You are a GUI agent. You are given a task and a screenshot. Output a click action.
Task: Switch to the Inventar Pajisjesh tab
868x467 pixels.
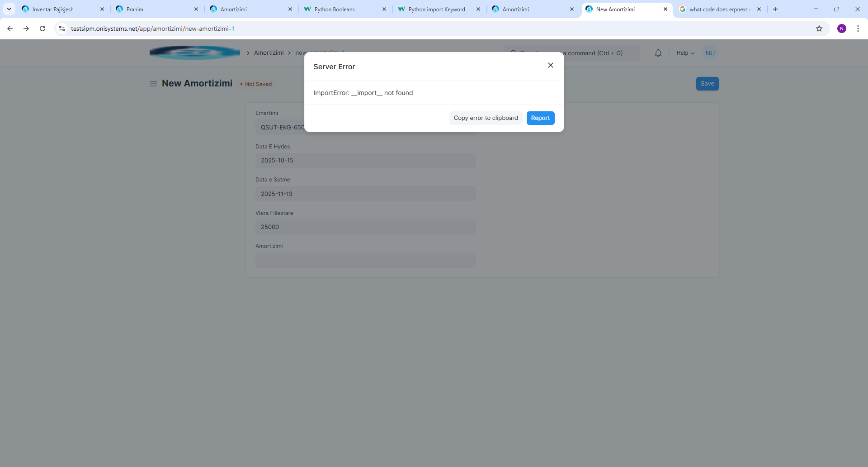[59, 9]
